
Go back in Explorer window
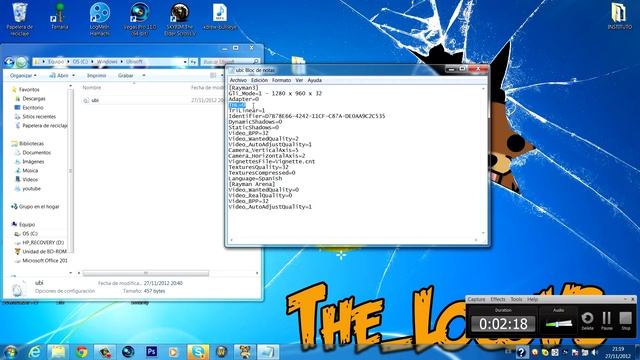[9, 62]
